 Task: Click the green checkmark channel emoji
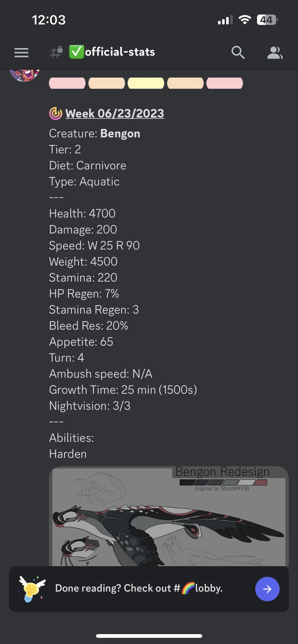tap(75, 51)
